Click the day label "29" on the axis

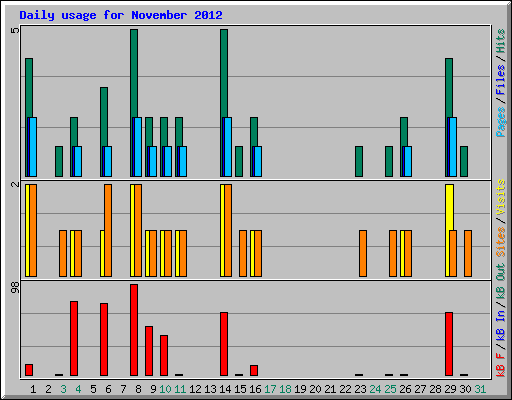pyautogui.click(x=450, y=389)
